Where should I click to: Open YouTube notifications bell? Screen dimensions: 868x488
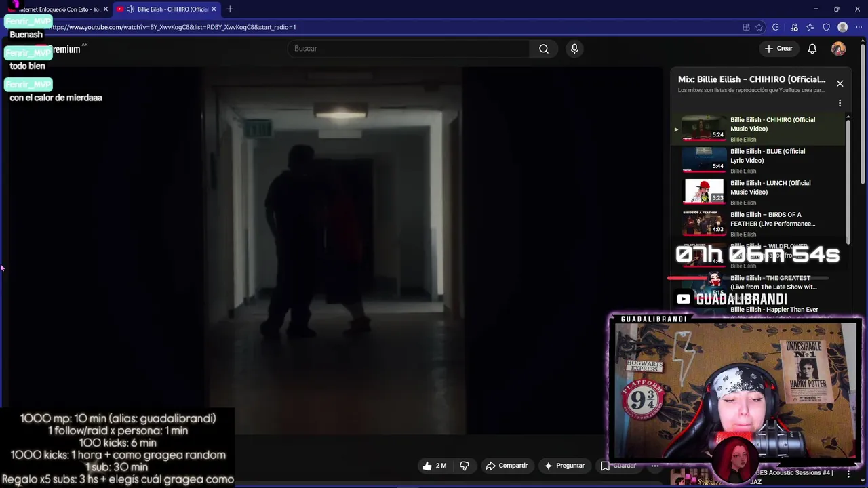point(812,49)
